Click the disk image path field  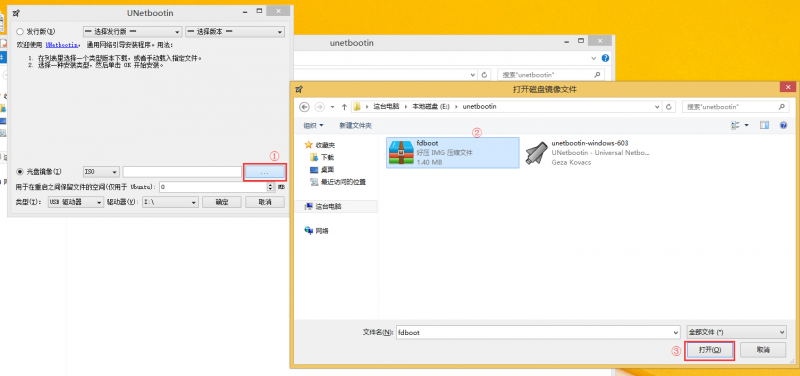tap(182, 172)
